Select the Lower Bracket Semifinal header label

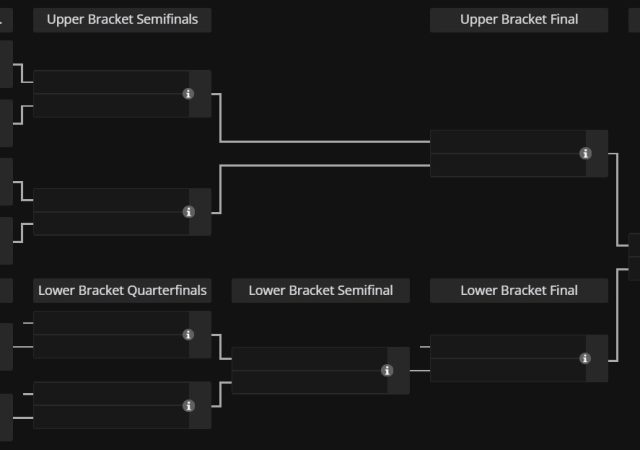pyautogui.click(x=321, y=291)
